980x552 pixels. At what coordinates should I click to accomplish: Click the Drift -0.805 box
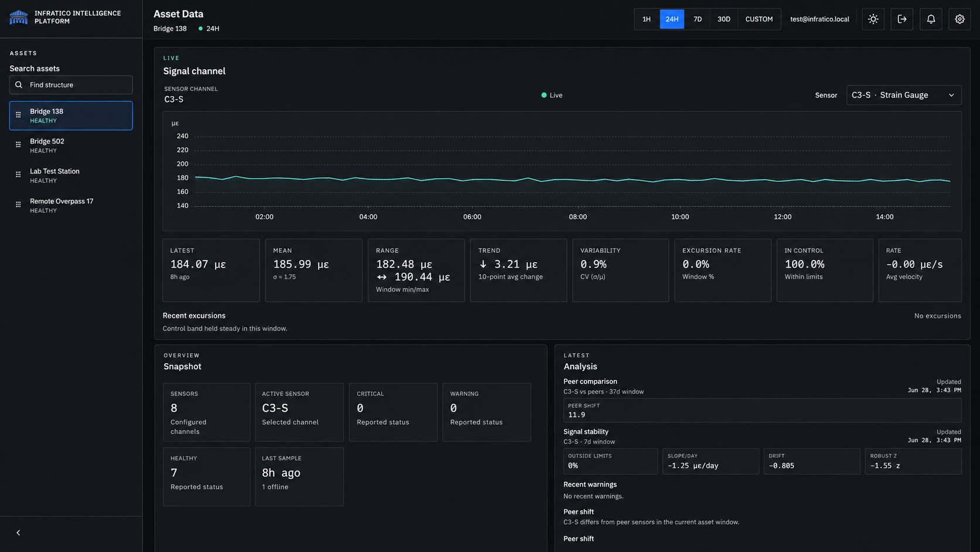click(812, 461)
